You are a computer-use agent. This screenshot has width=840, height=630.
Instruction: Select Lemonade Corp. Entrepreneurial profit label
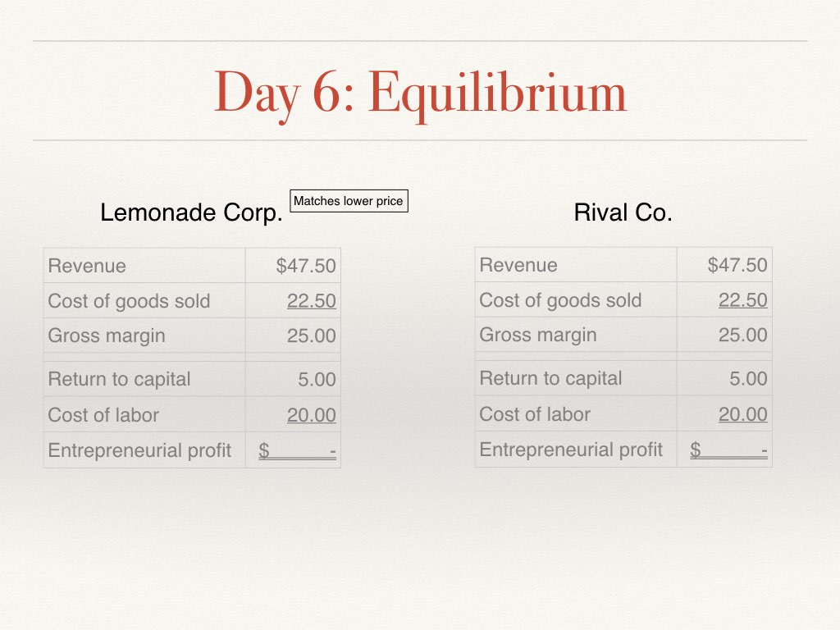pos(139,450)
